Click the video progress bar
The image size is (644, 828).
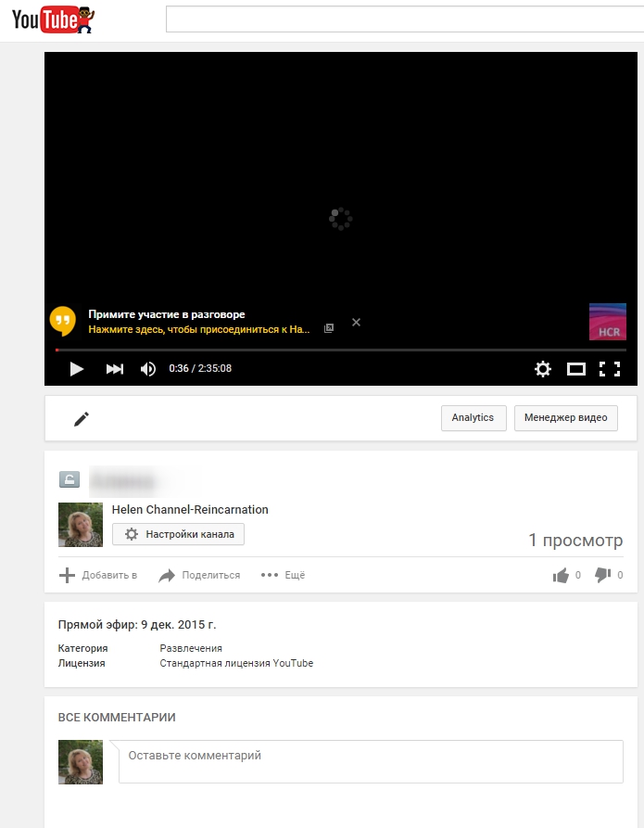[341, 350]
